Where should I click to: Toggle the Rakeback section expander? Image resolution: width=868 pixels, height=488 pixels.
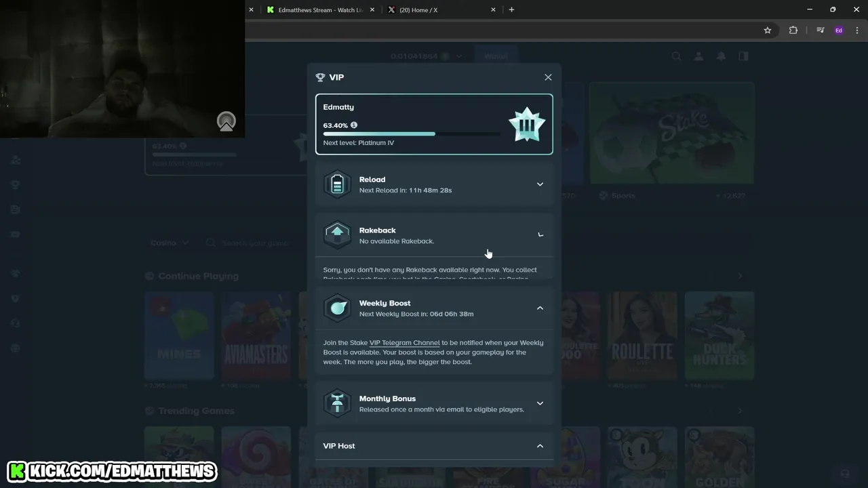pyautogui.click(x=540, y=235)
